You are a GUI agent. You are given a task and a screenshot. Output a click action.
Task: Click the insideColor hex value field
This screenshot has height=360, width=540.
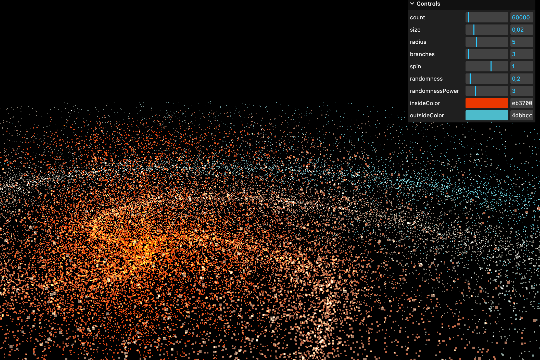point(521,103)
